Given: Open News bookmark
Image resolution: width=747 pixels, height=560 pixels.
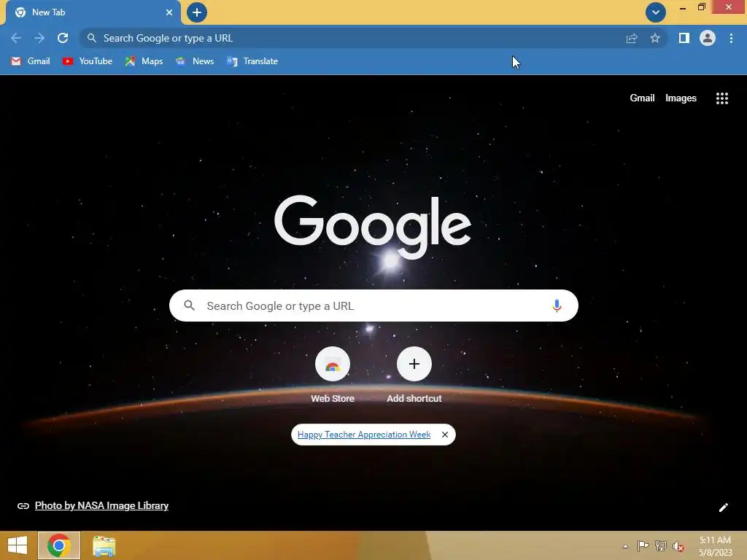Looking at the screenshot, I should pyautogui.click(x=195, y=61).
